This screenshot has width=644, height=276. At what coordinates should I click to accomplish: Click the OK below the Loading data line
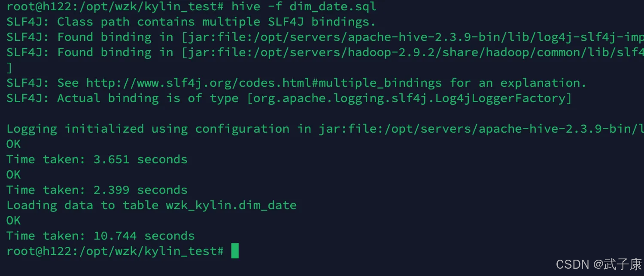click(13, 221)
